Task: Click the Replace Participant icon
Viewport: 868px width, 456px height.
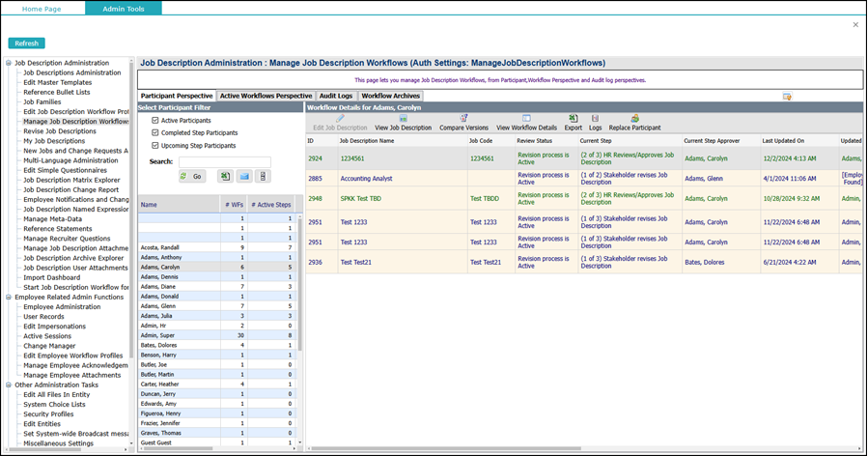Action: tap(635, 118)
